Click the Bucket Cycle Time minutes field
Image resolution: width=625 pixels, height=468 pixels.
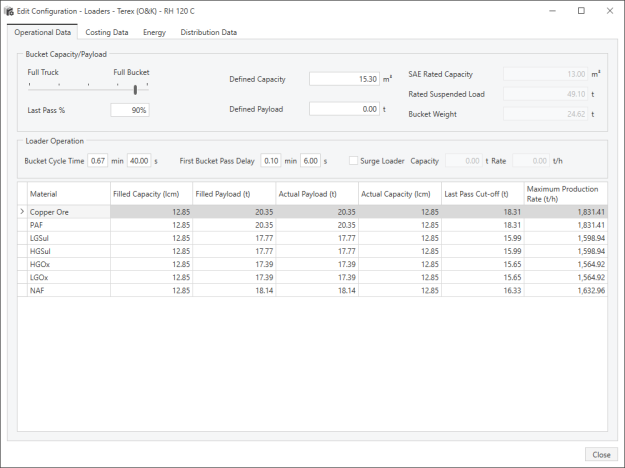(x=98, y=160)
